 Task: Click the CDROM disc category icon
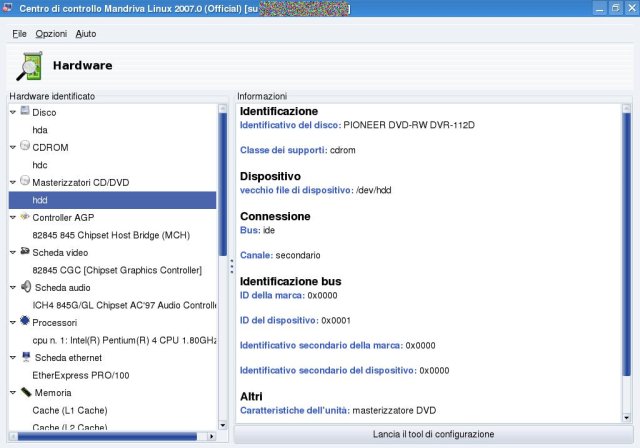[x=25, y=146]
